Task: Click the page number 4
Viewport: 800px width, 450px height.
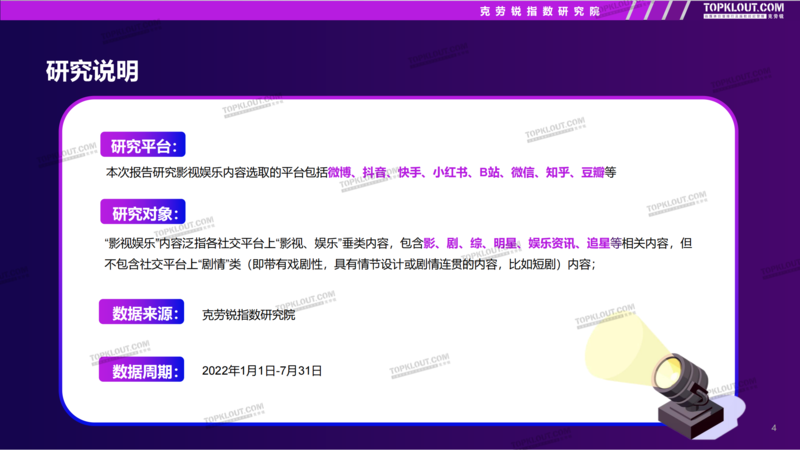Action: tap(774, 428)
